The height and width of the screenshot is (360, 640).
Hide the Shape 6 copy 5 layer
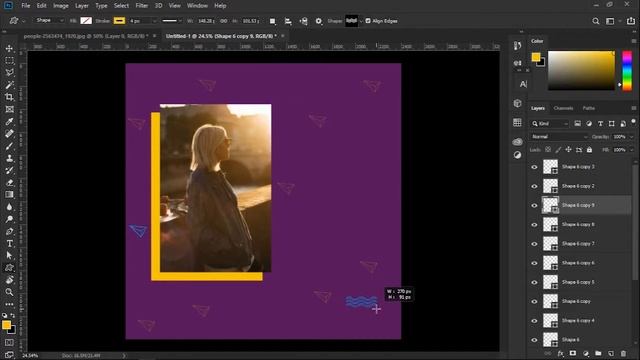click(x=534, y=282)
